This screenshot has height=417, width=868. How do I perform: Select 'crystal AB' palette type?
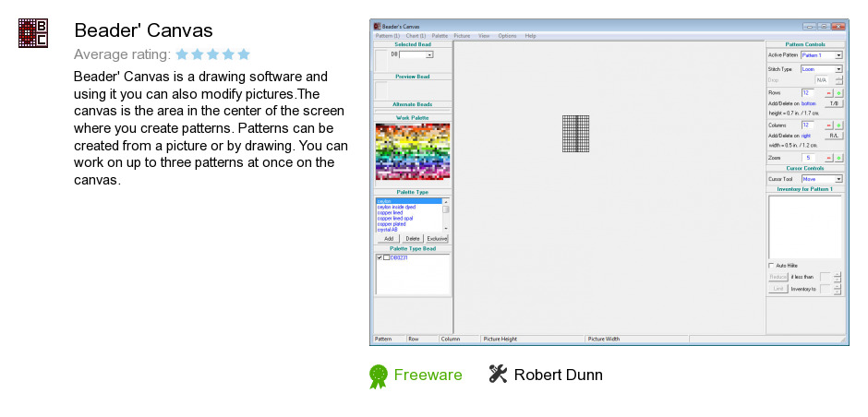pos(388,230)
